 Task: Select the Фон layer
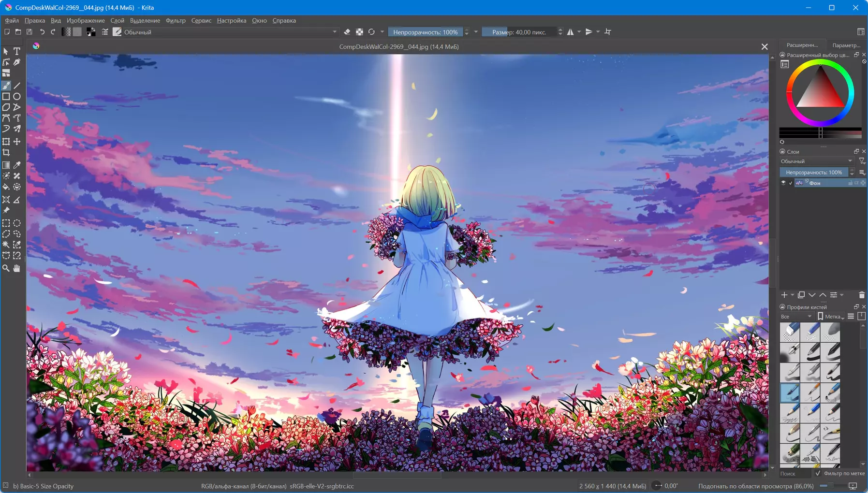[x=830, y=183]
